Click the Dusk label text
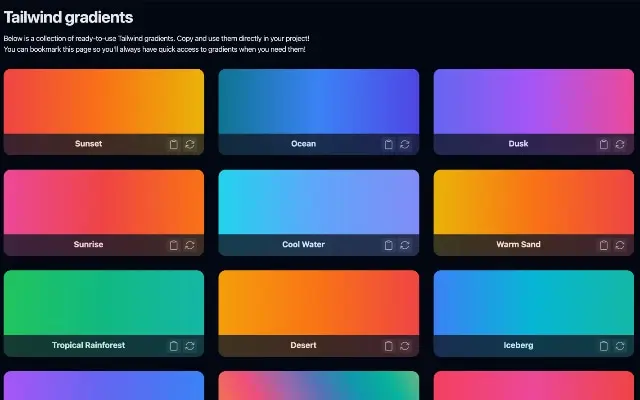 [518, 144]
